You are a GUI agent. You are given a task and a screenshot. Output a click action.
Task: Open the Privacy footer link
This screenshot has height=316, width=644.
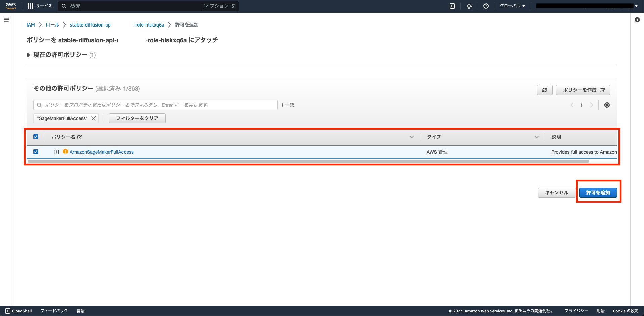point(576,311)
